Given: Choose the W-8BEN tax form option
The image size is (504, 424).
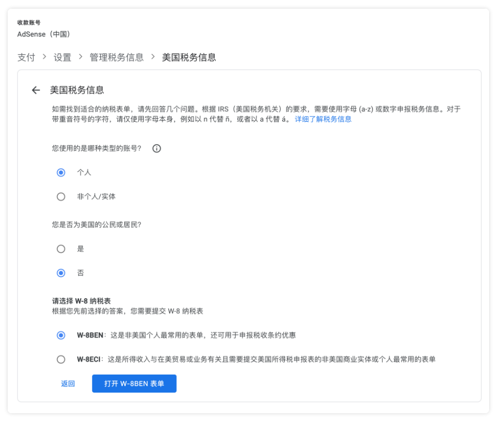Looking at the screenshot, I should 61,335.
